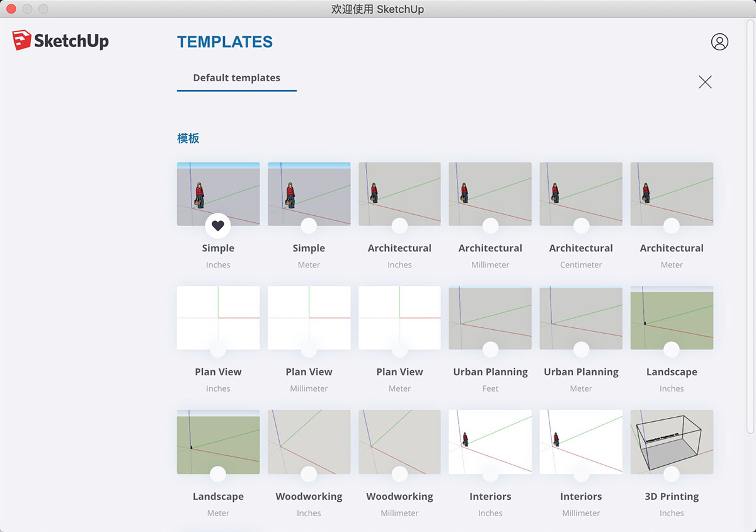Toggle favorite on Architectural Centimeter template
Image resolution: width=756 pixels, height=532 pixels.
(581, 225)
